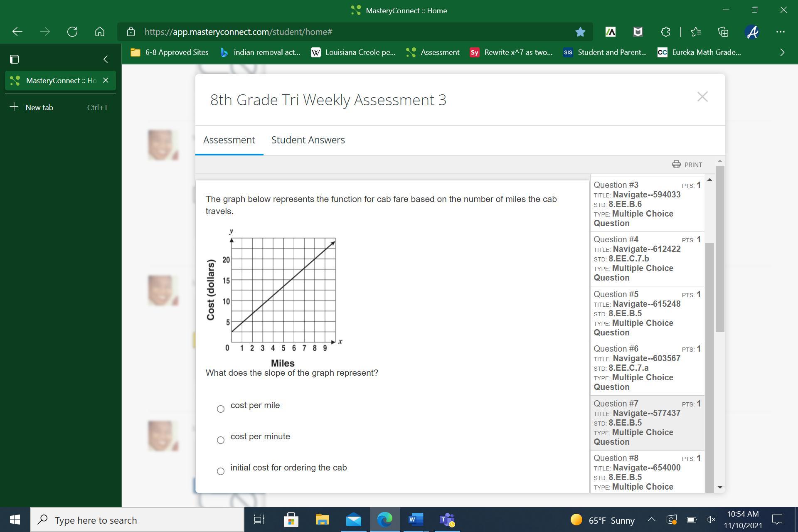This screenshot has height=532, width=798.
Task: Open vertical tabs panel icon
Action: point(14,59)
